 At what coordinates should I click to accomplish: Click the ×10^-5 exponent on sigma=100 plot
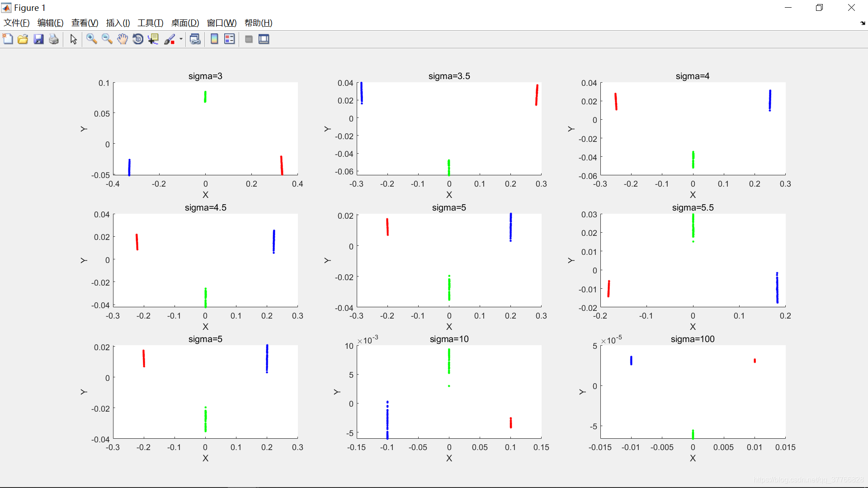tap(611, 339)
